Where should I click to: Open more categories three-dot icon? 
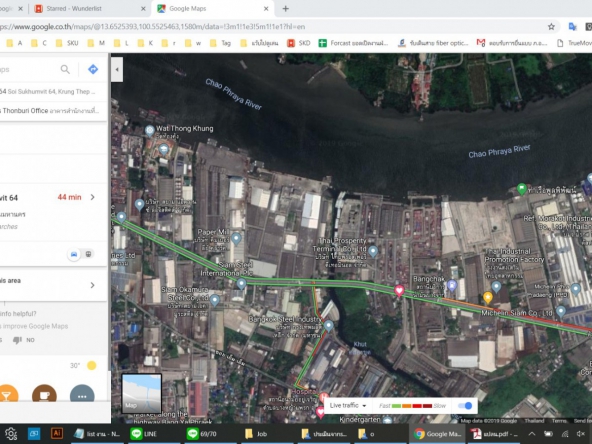coord(82,393)
